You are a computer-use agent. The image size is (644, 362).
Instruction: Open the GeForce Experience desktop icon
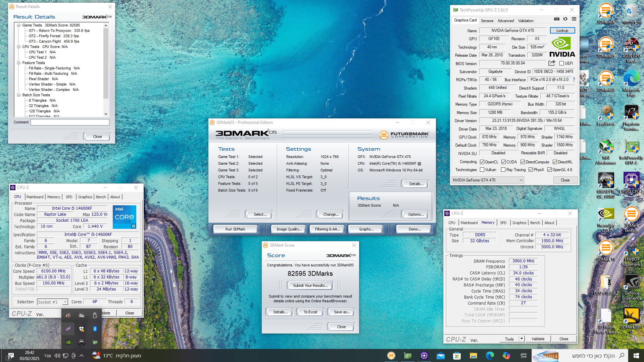[632, 287]
